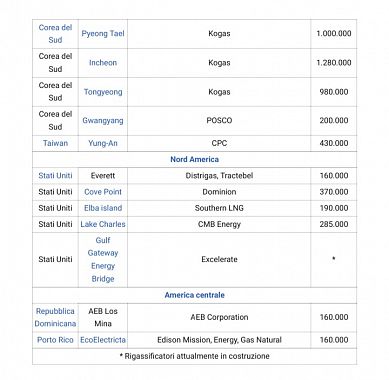
Task: Open the Tongyeong link
Action: tap(103, 92)
